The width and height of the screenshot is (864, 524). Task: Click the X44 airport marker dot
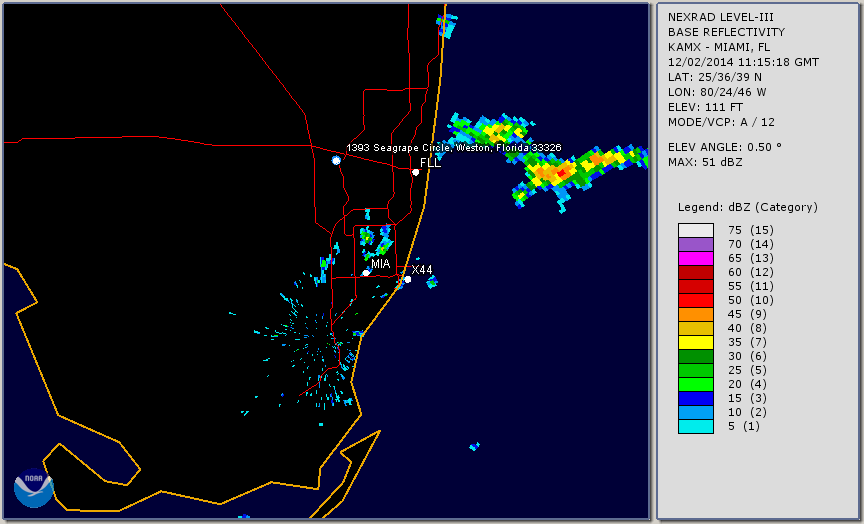tap(408, 280)
